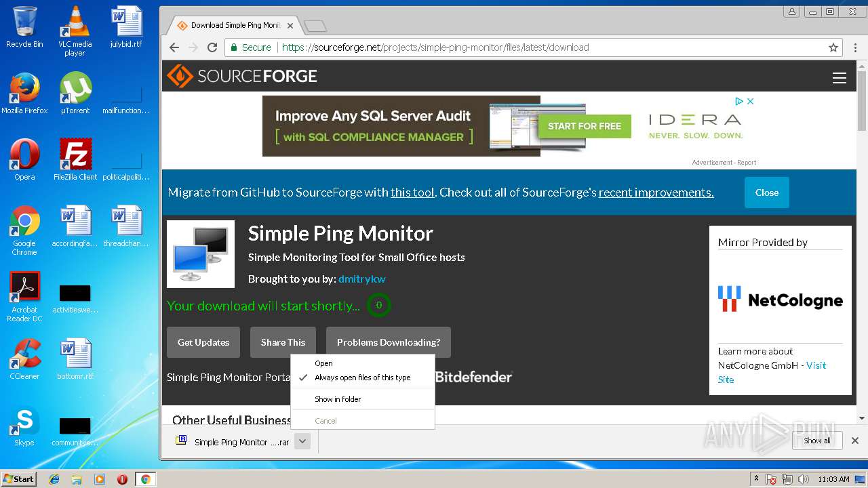Viewport: 868px width, 488px height.
Task: Launch Skype desktop shortcut
Action: pos(24,426)
